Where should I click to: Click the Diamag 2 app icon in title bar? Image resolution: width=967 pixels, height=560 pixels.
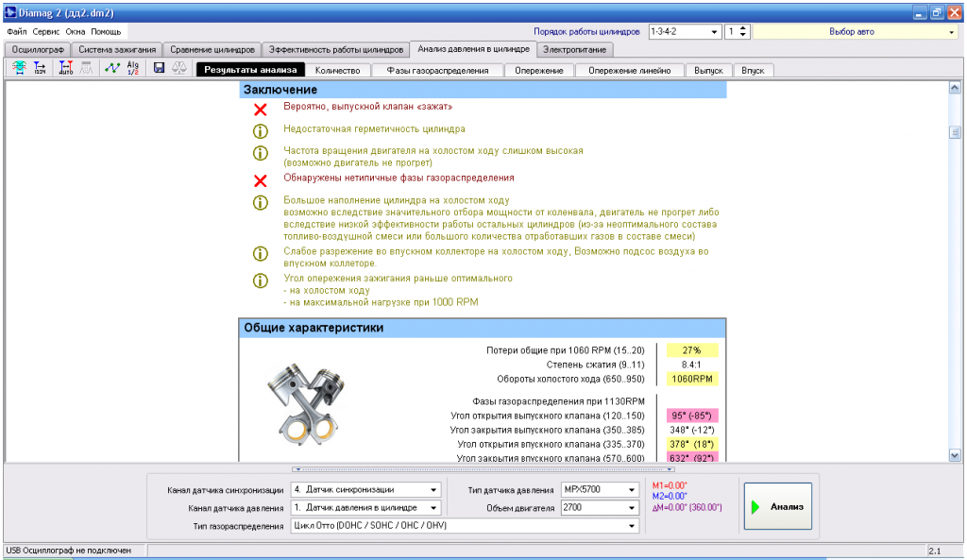[x=10, y=12]
